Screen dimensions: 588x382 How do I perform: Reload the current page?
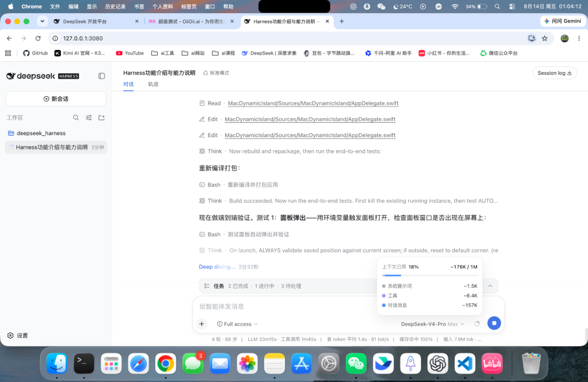click(38, 38)
